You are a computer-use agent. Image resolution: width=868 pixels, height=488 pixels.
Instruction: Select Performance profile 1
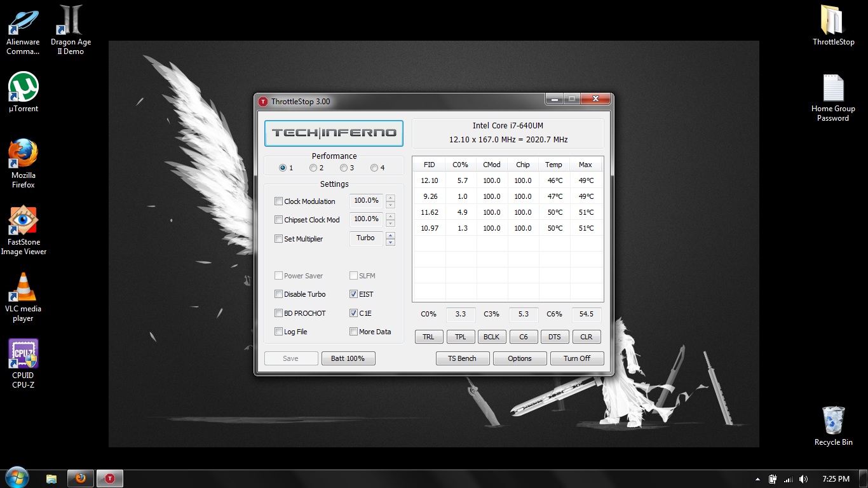coord(286,168)
